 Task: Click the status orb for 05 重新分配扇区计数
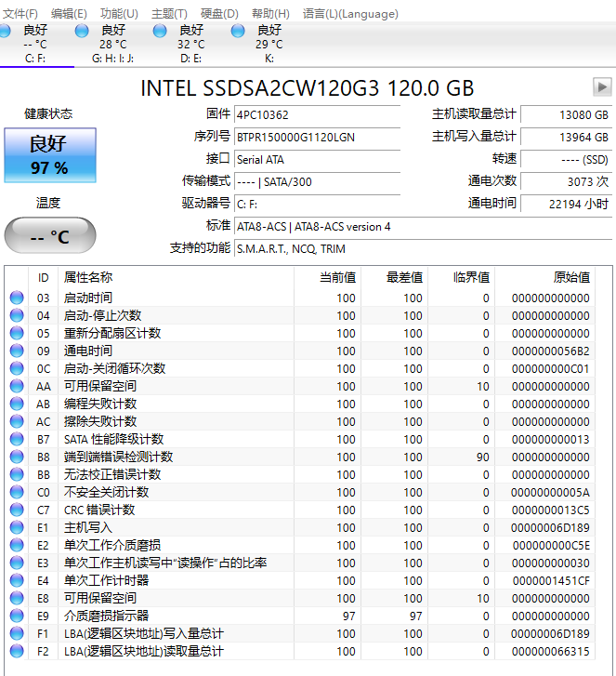coord(17,333)
